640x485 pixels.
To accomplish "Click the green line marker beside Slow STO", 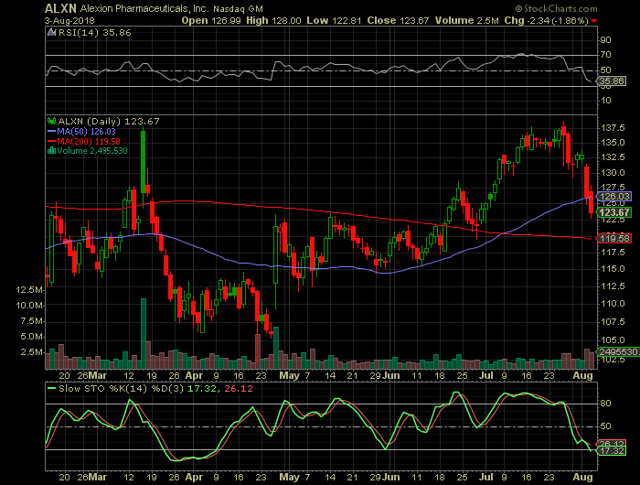I will click(51, 389).
